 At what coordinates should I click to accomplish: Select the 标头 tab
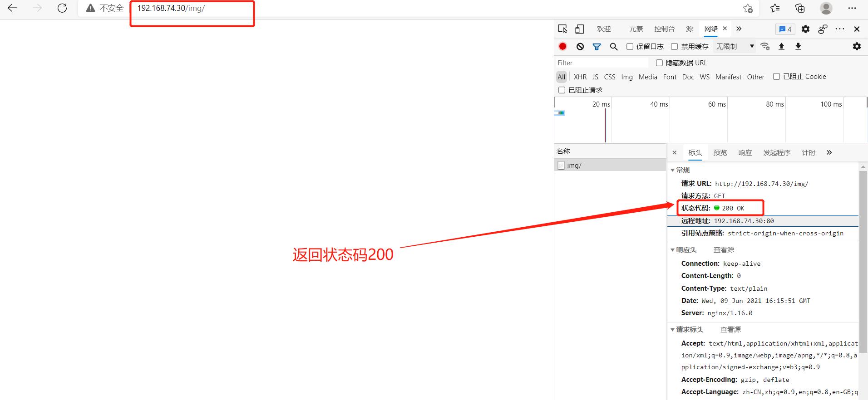[695, 153]
